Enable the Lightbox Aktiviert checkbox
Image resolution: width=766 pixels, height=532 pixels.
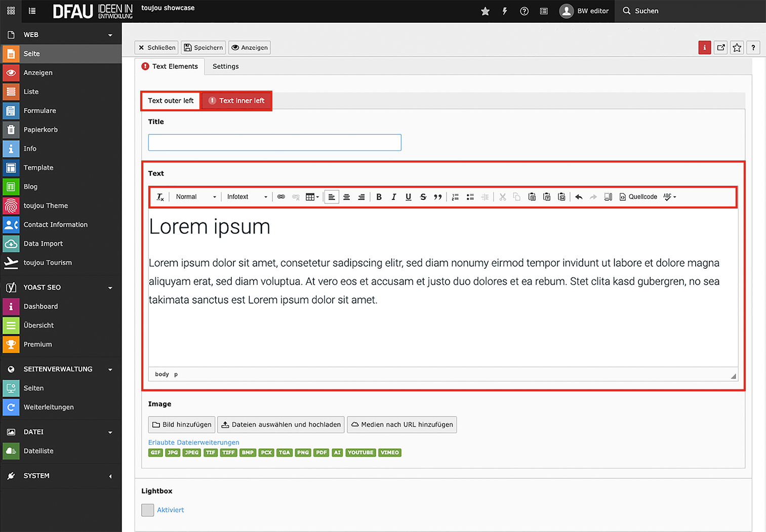[x=148, y=510]
